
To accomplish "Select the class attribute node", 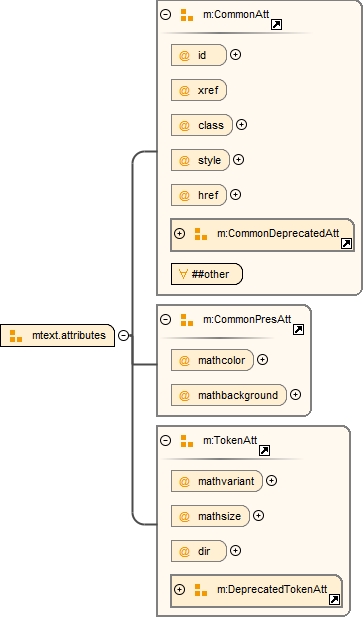I will [x=202, y=125].
